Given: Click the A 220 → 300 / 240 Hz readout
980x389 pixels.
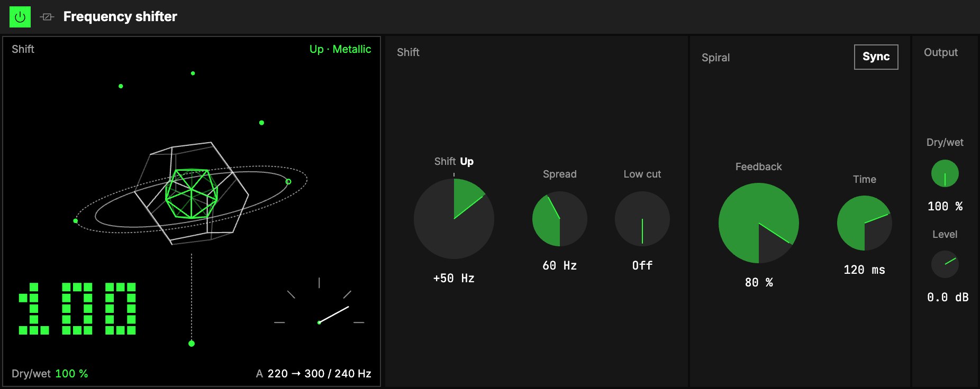Looking at the screenshot, I should 313,374.
